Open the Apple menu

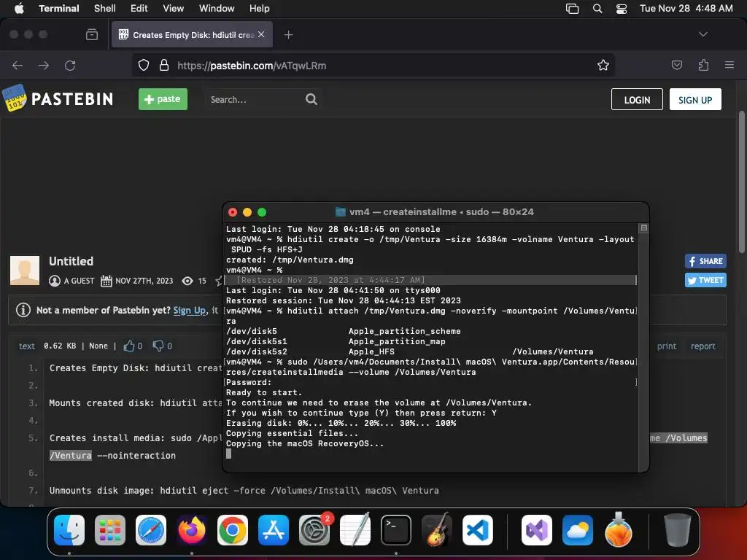[x=19, y=8]
